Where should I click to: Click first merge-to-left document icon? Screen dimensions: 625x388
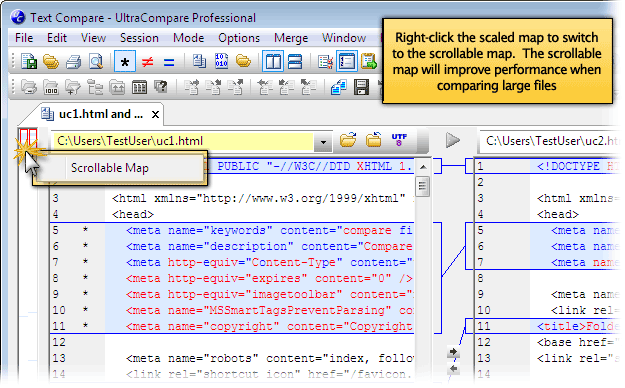click(265, 87)
